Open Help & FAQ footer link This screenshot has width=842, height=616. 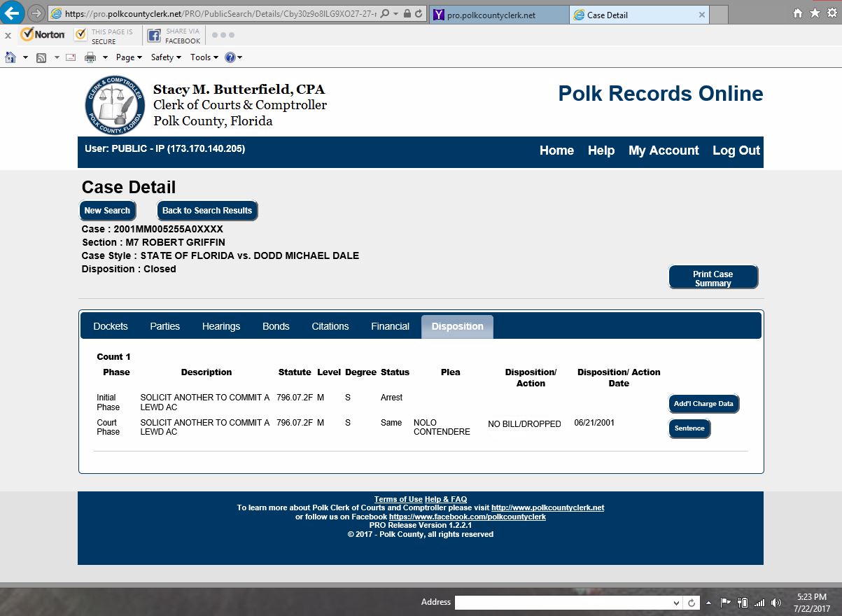click(x=446, y=499)
